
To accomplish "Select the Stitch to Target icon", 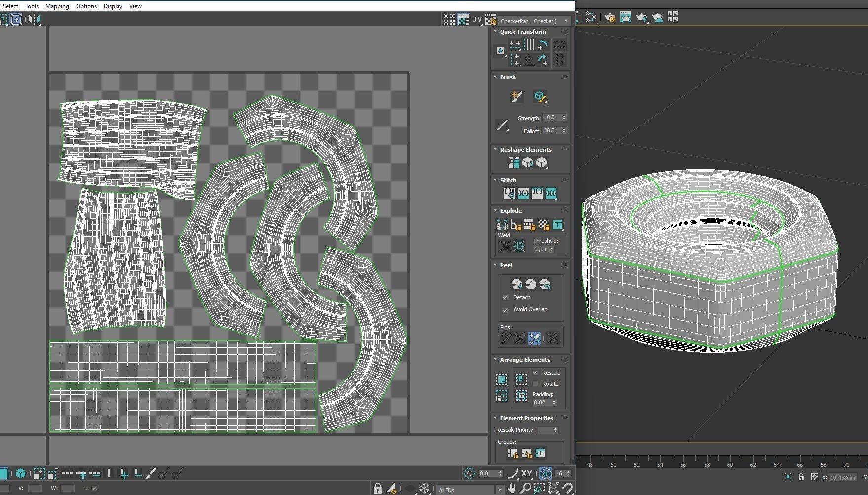I will click(509, 193).
